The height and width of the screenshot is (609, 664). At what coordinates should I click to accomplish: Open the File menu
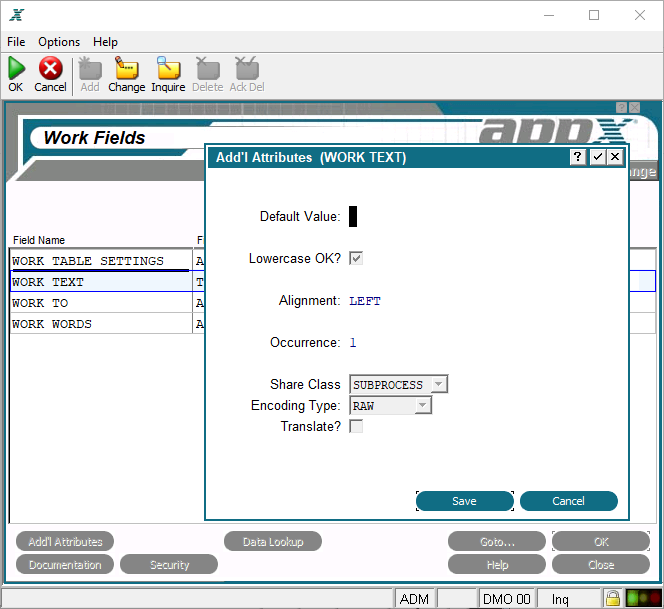click(16, 42)
